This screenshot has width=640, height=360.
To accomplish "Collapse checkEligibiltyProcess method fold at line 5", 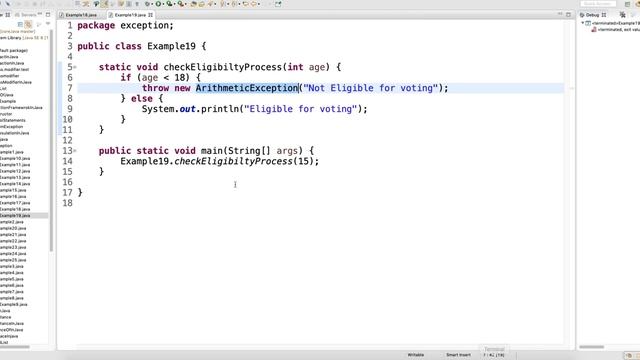I will tap(75, 67).
